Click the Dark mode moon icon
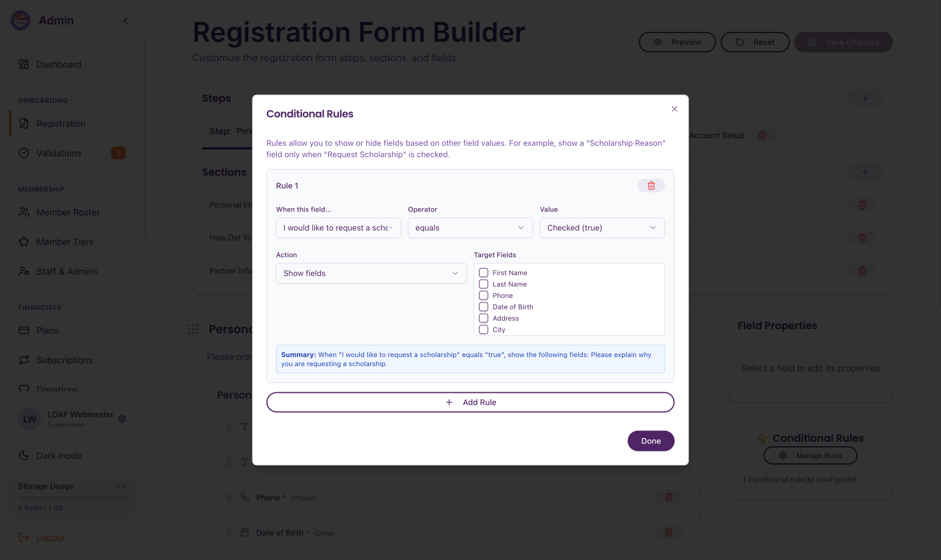 tap(24, 455)
